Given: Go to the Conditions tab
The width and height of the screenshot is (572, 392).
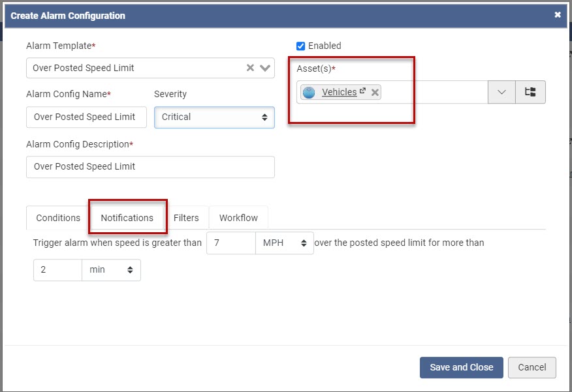Looking at the screenshot, I should [x=58, y=218].
